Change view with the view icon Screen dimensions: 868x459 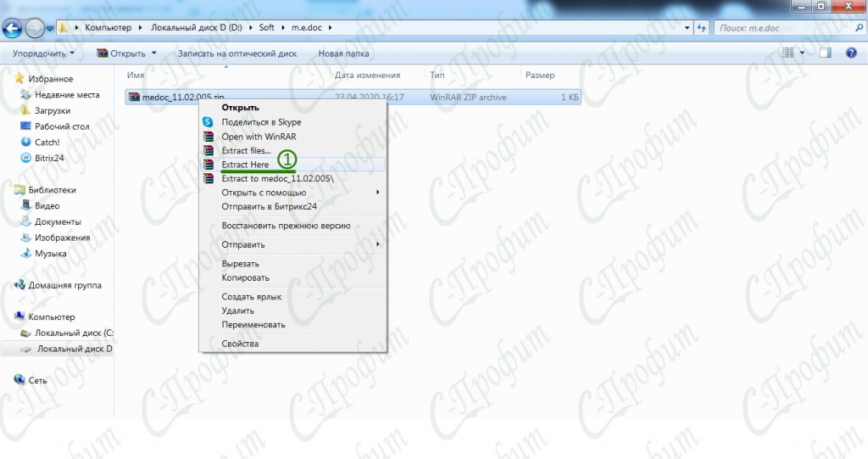[787, 53]
